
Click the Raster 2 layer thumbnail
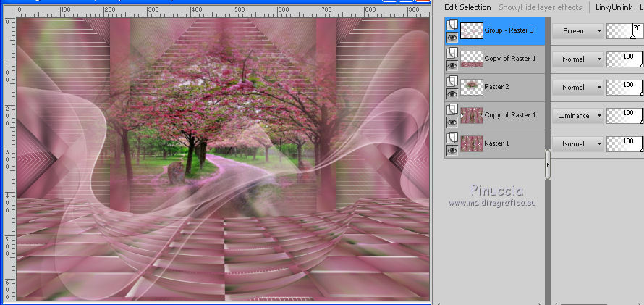pyautogui.click(x=472, y=87)
